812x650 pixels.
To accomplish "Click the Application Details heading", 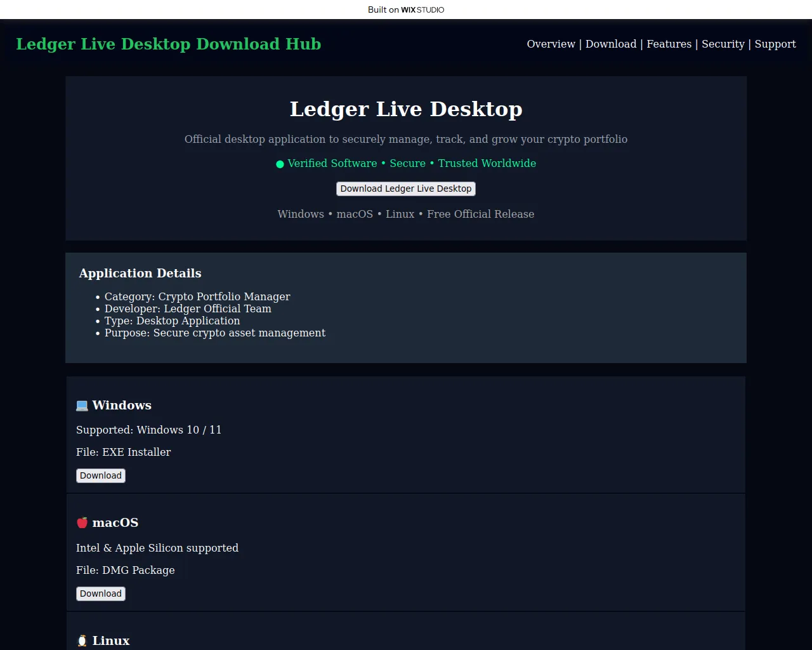I will 140,273.
